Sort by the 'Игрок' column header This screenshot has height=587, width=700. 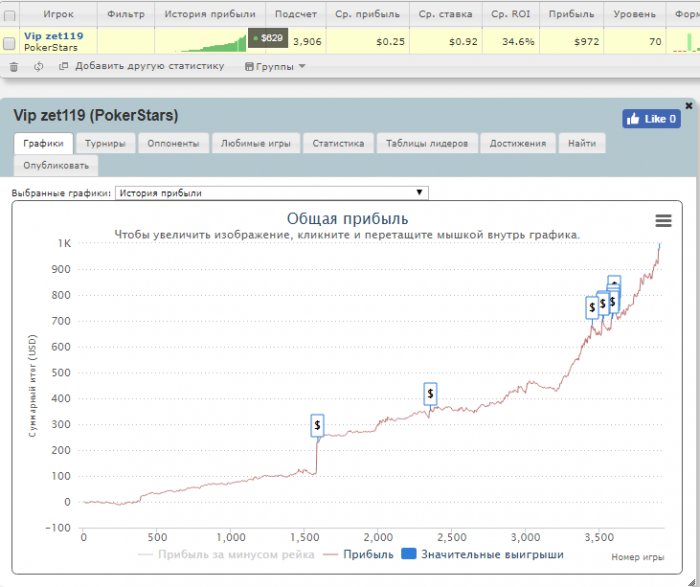[x=58, y=14]
